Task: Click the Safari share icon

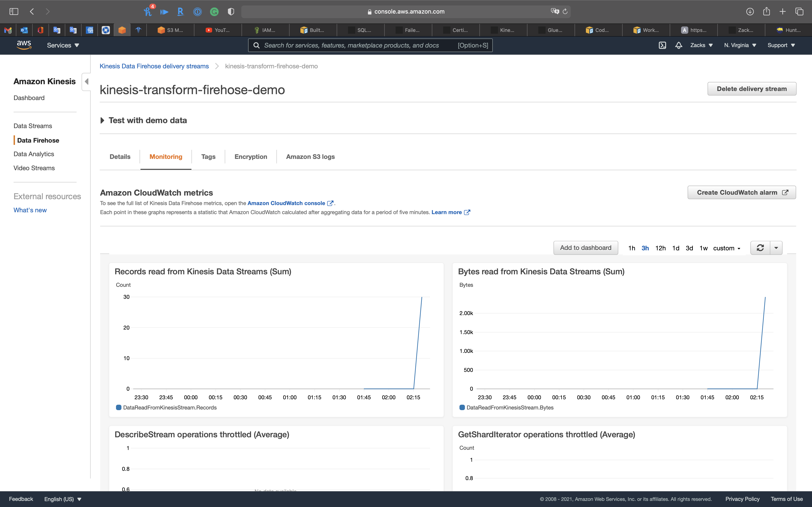Action: coord(766,11)
